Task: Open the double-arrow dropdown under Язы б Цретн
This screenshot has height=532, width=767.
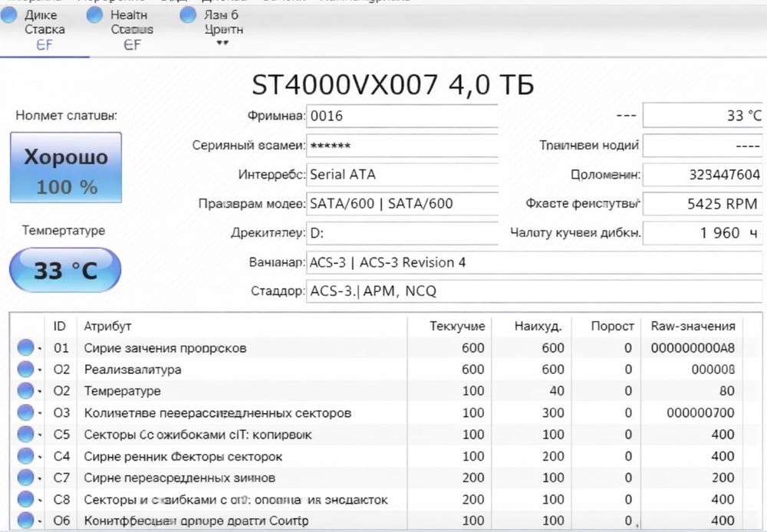Action: (222, 42)
